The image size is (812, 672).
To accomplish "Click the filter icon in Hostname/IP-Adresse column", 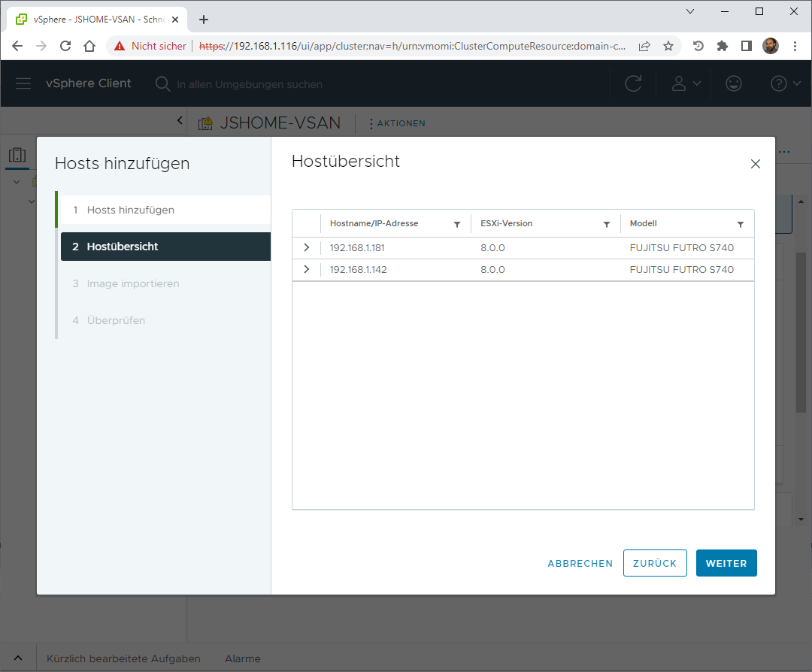I will (x=457, y=224).
